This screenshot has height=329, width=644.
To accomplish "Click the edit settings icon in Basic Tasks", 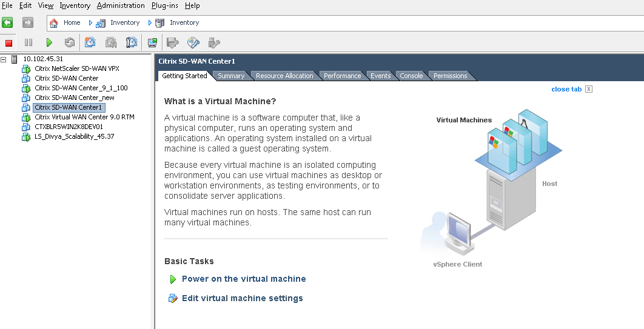I will pyautogui.click(x=173, y=298).
